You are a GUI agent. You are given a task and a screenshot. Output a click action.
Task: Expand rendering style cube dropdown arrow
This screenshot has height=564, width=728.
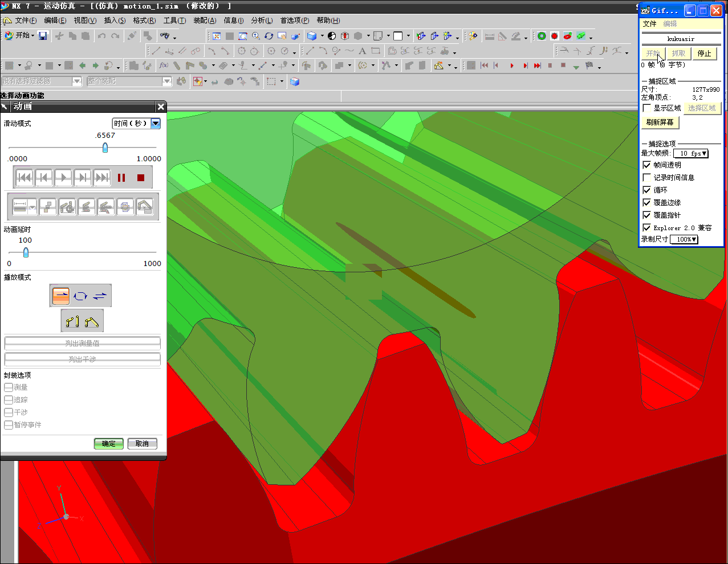(322, 36)
